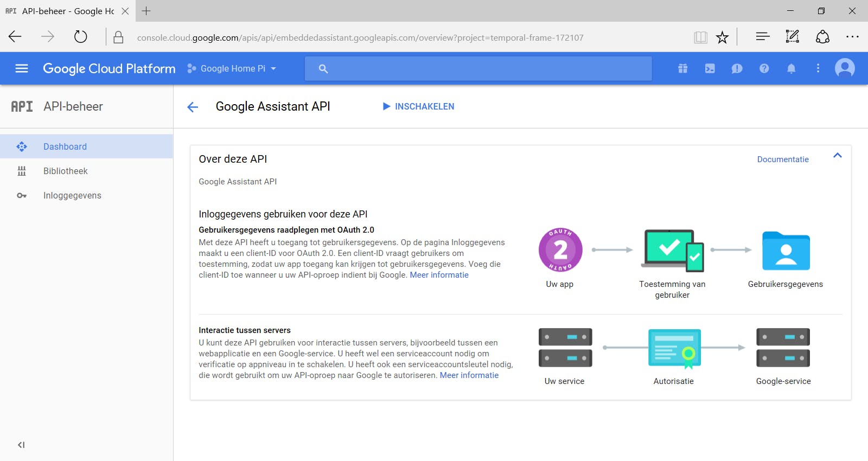Close the API-beheer browser tab
Viewport: 868px width, 461px height.
(125, 11)
